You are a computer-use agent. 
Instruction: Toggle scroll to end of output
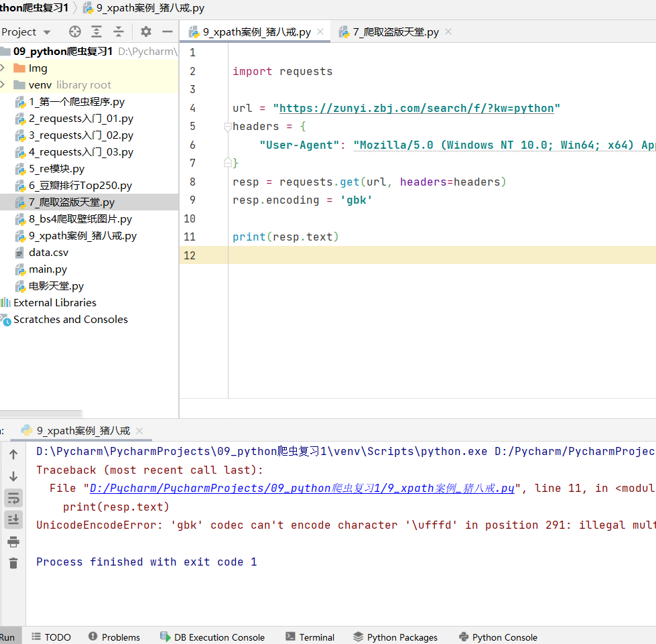[13, 520]
